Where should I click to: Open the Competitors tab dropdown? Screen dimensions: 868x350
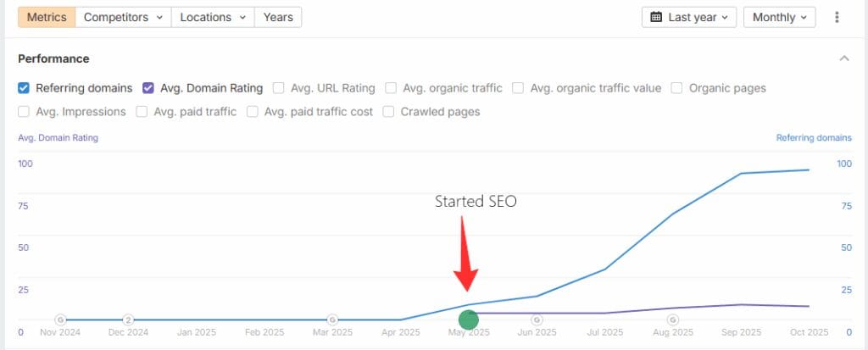click(x=123, y=17)
